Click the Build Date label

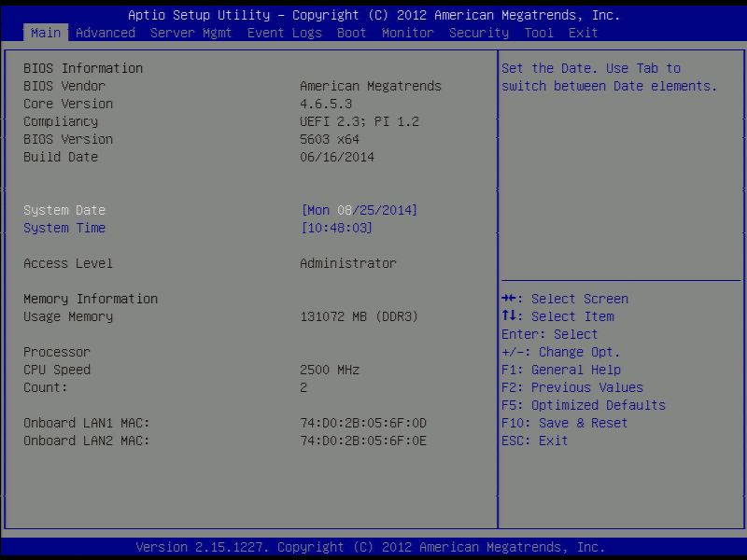point(61,157)
